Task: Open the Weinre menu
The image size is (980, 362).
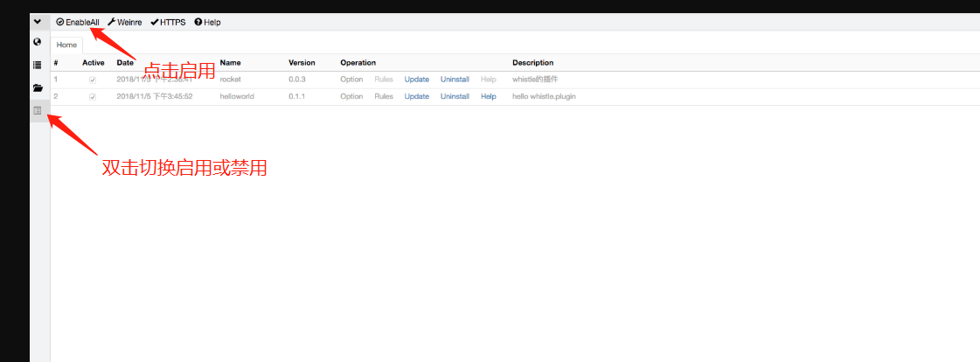Action: [x=126, y=22]
